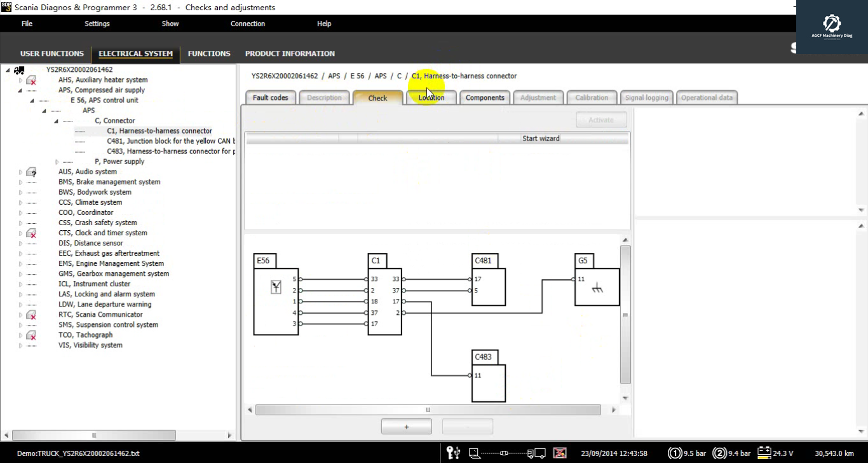
Task: Open the Fault codes tab
Action: (x=271, y=98)
